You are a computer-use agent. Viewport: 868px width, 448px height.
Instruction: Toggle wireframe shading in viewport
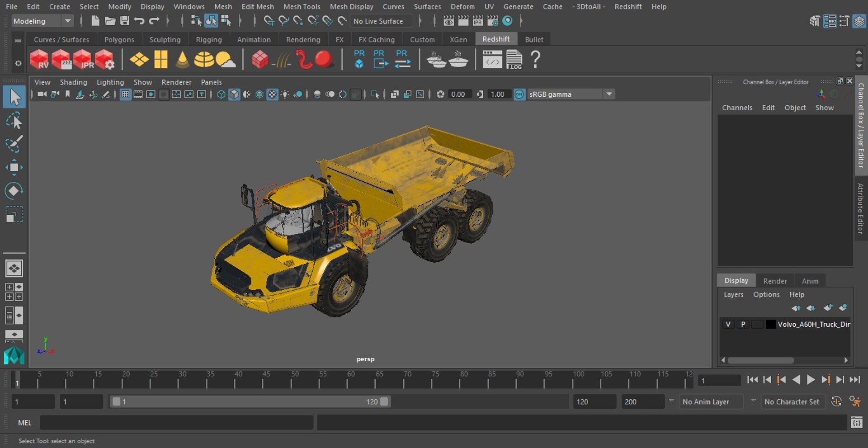pyautogui.click(x=221, y=94)
